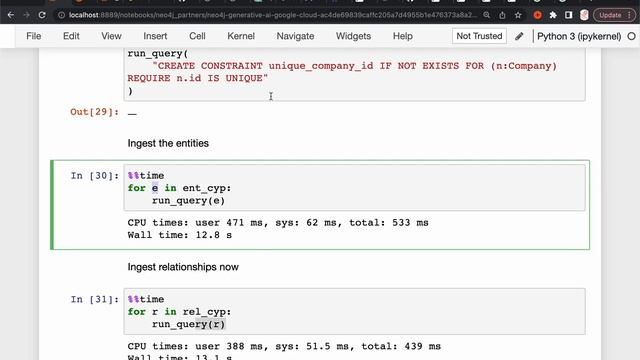Click inside the 'for e in ent_cyp' code cell

(x=354, y=188)
